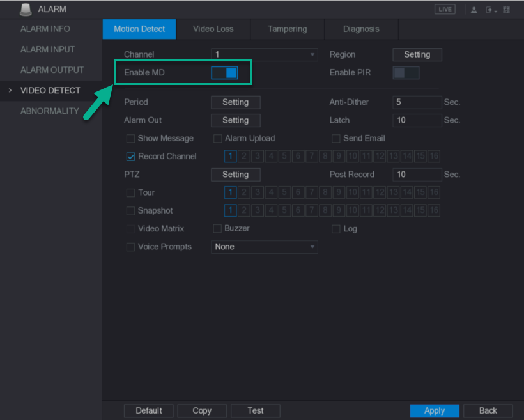Image resolution: width=524 pixels, height=420 pixels.
Task: Click the Anti-Dither seconds field
Action: tap(417, 102)
